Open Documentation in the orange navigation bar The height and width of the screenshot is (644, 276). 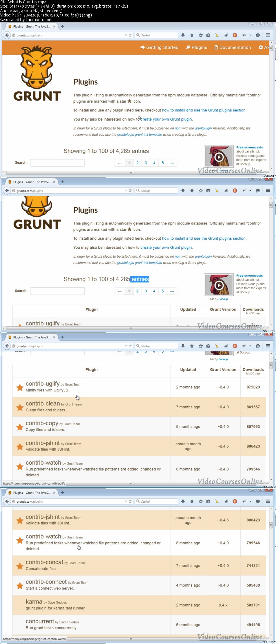pyautogui.click(x=233, y=47)
